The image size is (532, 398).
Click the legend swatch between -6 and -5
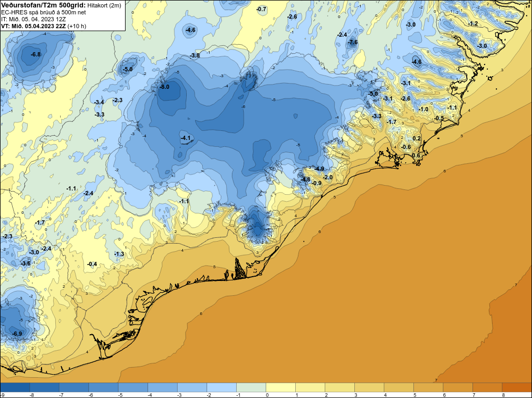(x=104, y=387)
